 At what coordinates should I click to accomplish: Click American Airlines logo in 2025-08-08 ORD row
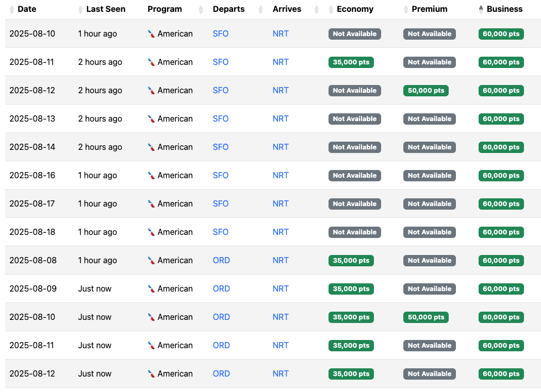tap(151, 261)
